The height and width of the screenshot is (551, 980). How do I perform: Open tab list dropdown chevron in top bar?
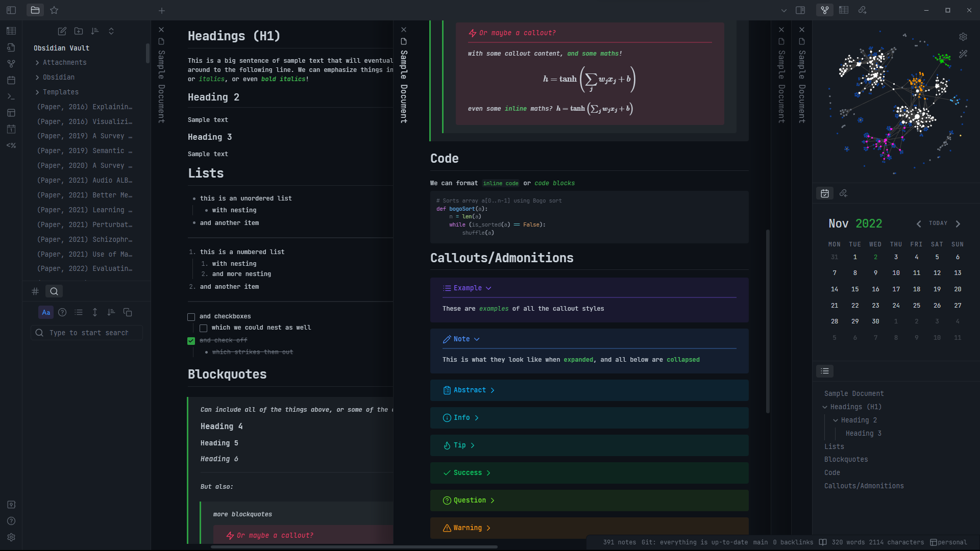point(784,10)
